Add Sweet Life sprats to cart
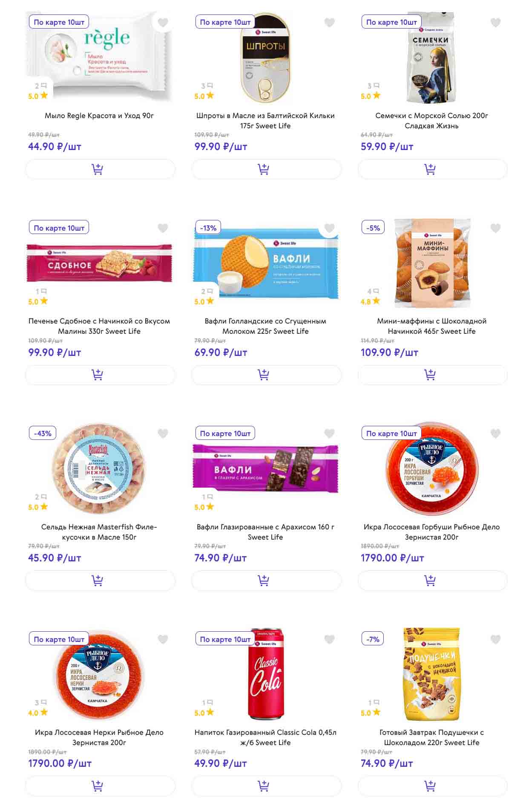Viewport: 523px width, 812px height. (266, 169)
